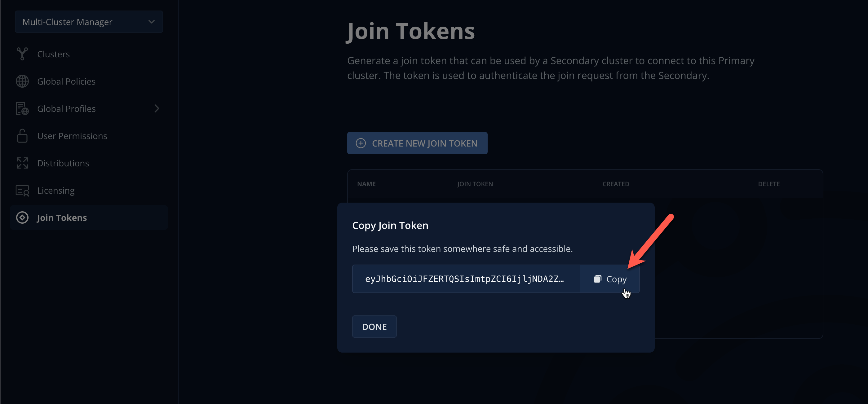
Task: Click the User Permissions lock icon
Action: pos(22,136)
